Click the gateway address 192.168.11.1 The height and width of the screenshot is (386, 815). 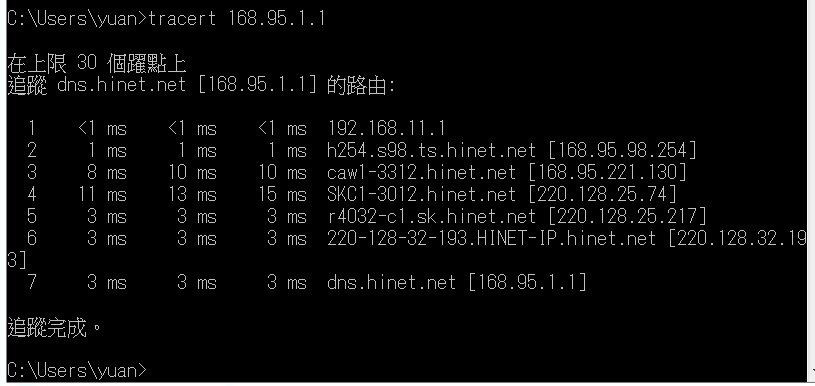[x=386, y=128]
